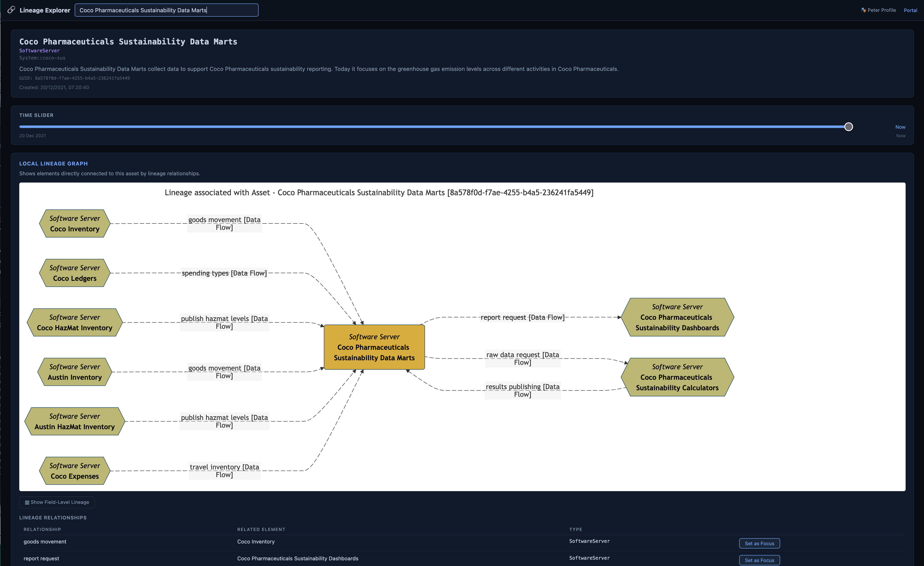The image size is (924, 566).
Task: Click the time slider handle
Action: [x=848, y=127]
